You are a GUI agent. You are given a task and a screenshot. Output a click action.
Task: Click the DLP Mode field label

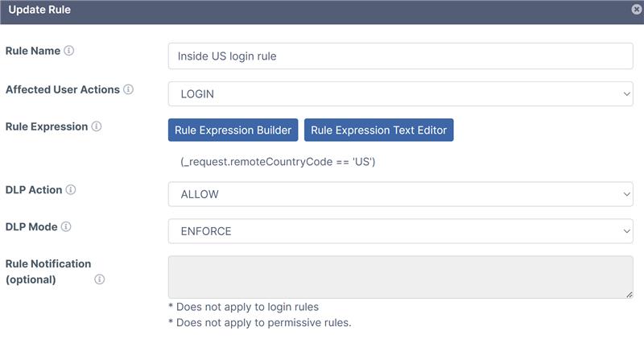(31, 227)
